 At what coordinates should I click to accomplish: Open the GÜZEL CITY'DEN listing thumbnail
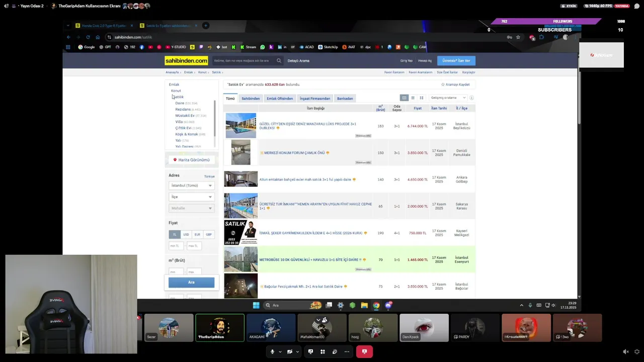[x=240, y=126]
